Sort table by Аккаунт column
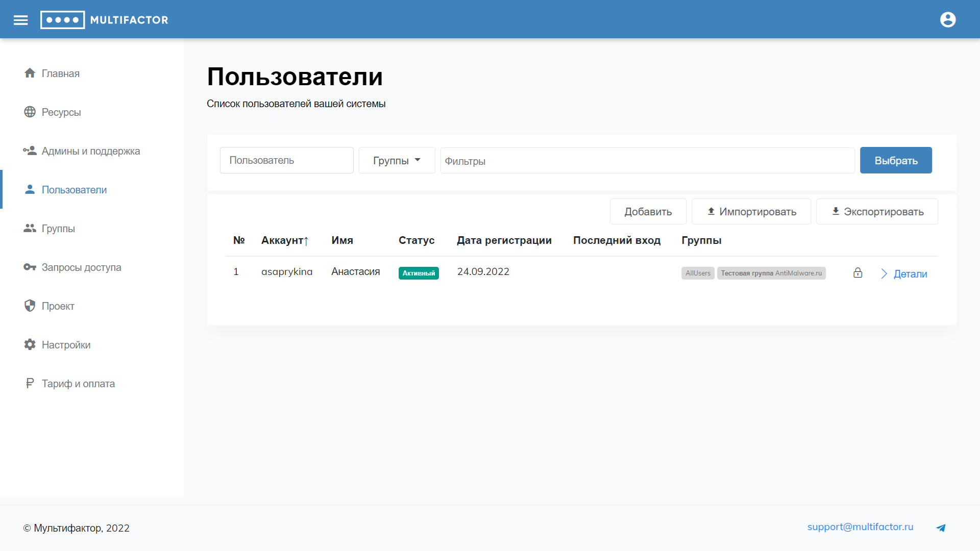This screenshot has width=980, height=551. click(x=284, y=240)
